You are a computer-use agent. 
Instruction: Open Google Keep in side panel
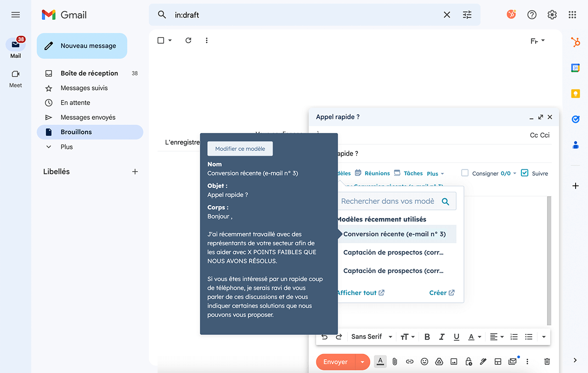[x=575, y=94]
